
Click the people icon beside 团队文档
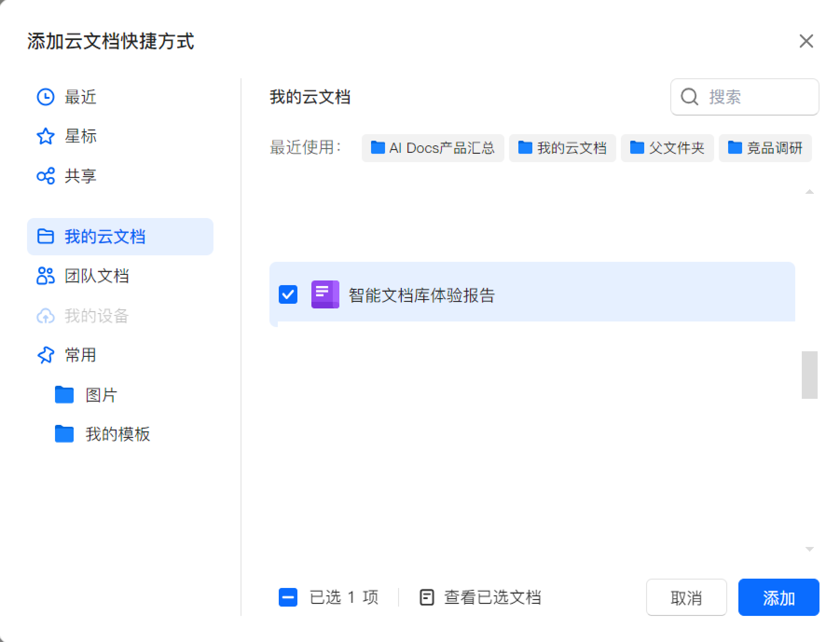tap(45, 276)
